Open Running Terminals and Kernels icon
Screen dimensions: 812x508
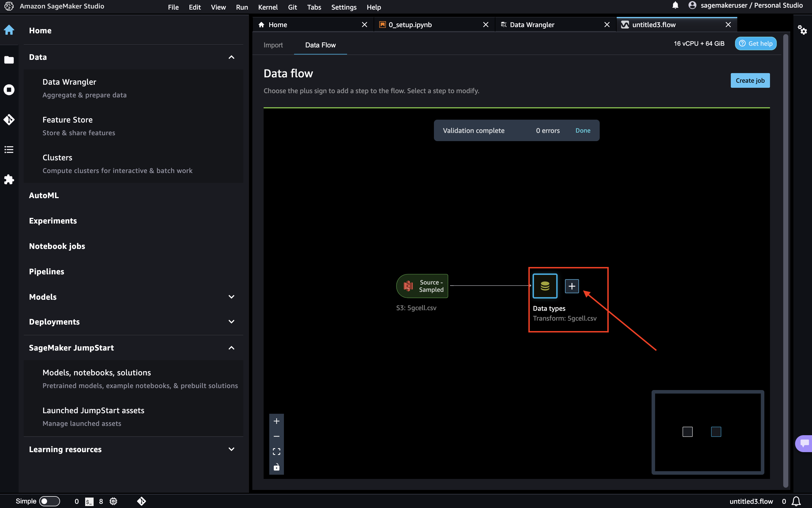pos(9,90)
